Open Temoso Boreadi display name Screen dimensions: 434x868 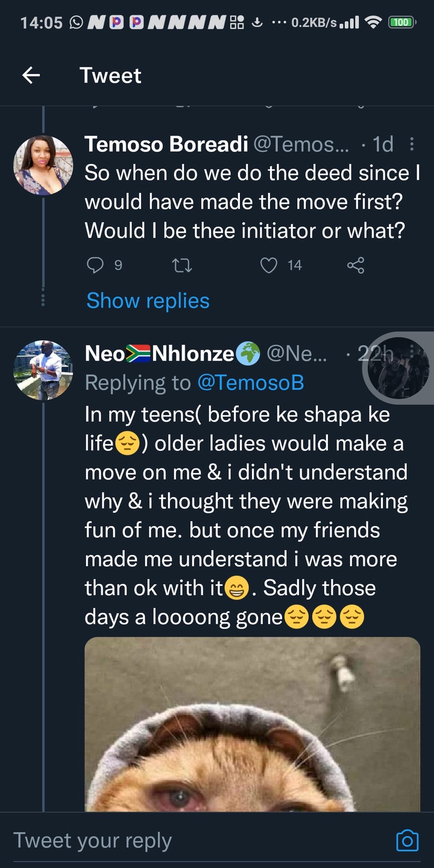point(166,144)
